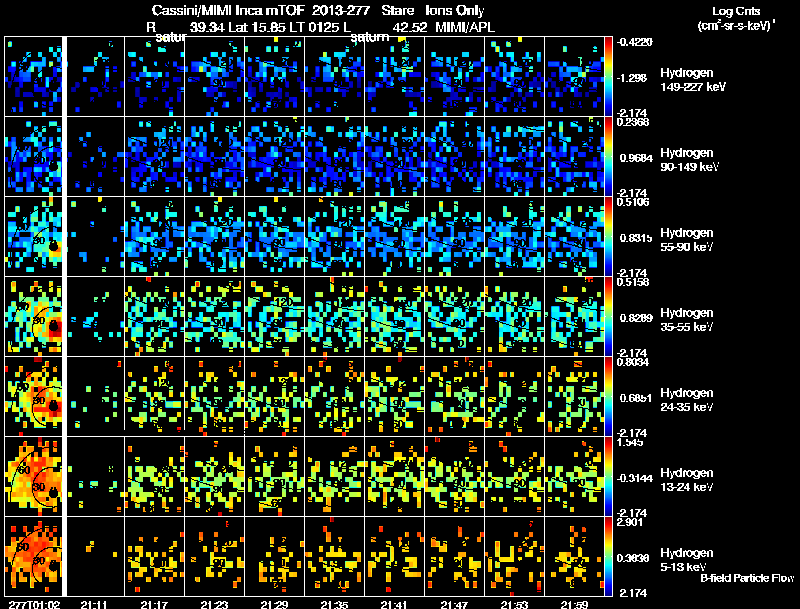Click the '21:59' time label
The width and height of the screenshot is (800, 609).
click(574, 605)
